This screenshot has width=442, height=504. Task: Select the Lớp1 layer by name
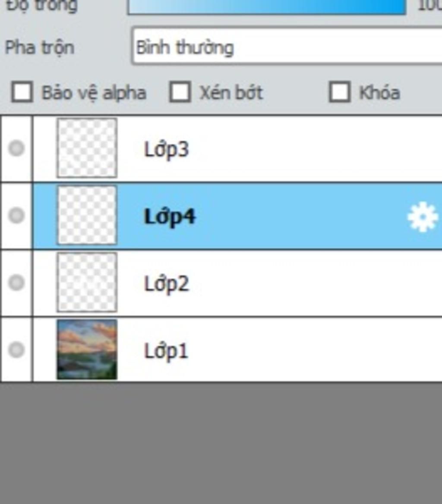coord(166,351)
